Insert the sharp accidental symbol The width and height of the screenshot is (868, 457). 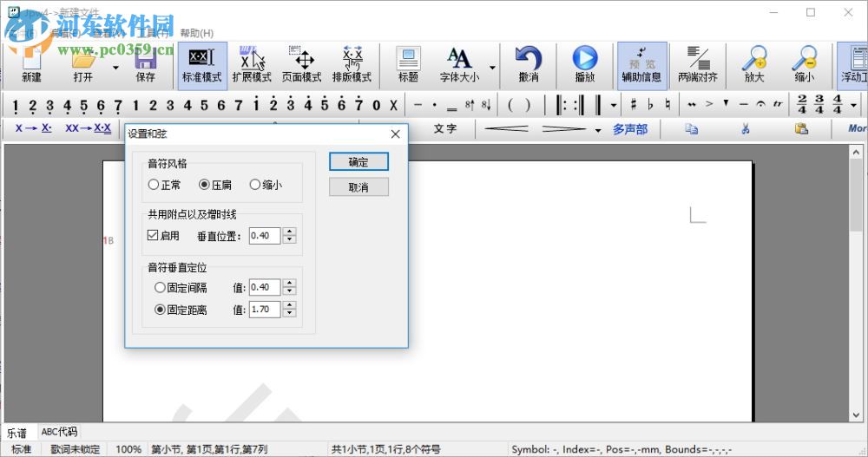point(634,104)
